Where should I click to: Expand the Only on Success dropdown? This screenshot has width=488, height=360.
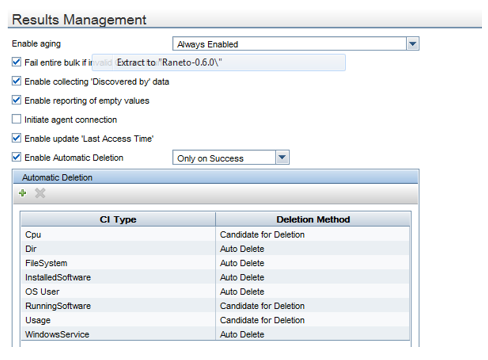282,157
